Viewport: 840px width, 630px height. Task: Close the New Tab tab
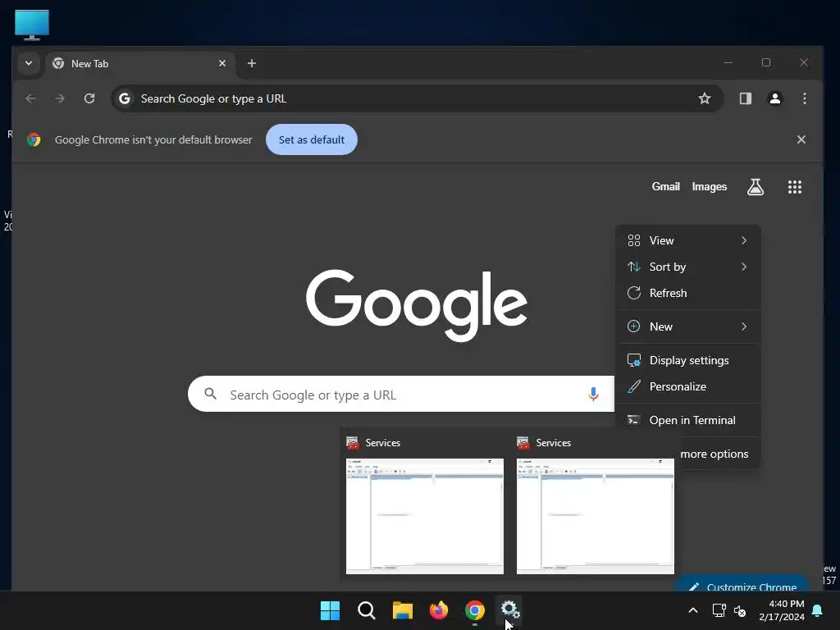[x=222, y=63]
